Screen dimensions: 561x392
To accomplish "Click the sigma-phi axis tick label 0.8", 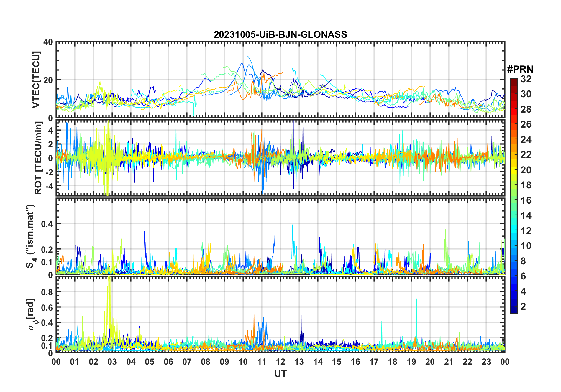I will tap(47, 292).
